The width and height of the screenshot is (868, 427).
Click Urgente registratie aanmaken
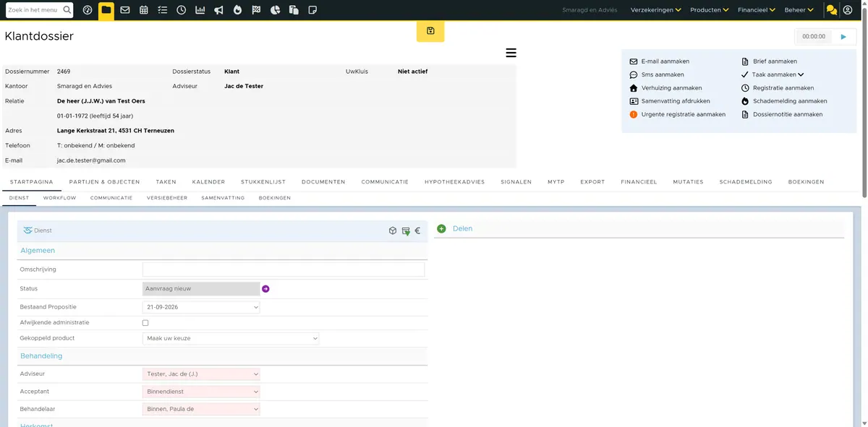click(684, 114)
